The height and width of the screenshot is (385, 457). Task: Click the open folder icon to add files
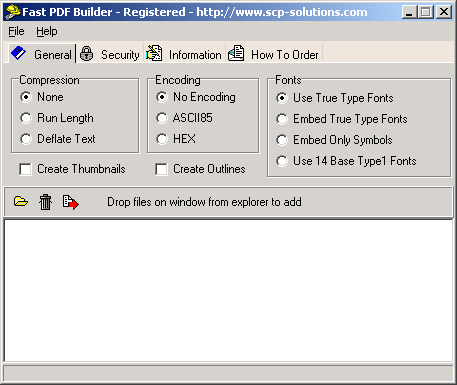21,202
